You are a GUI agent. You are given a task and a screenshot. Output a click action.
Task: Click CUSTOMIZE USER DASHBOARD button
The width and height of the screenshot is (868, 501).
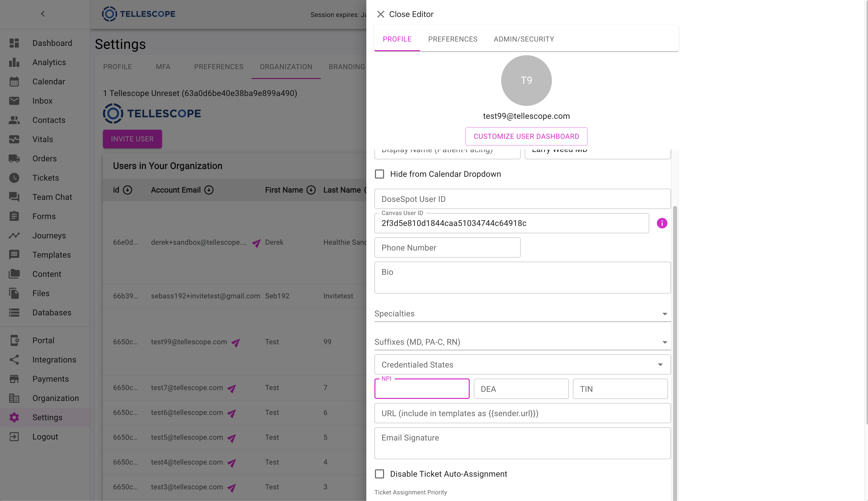526,137
